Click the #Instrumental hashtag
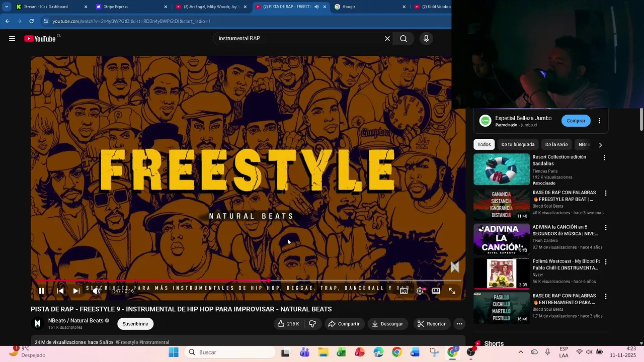Image resolution: width=644 pixels, height=362 pixels. point(154,342)
